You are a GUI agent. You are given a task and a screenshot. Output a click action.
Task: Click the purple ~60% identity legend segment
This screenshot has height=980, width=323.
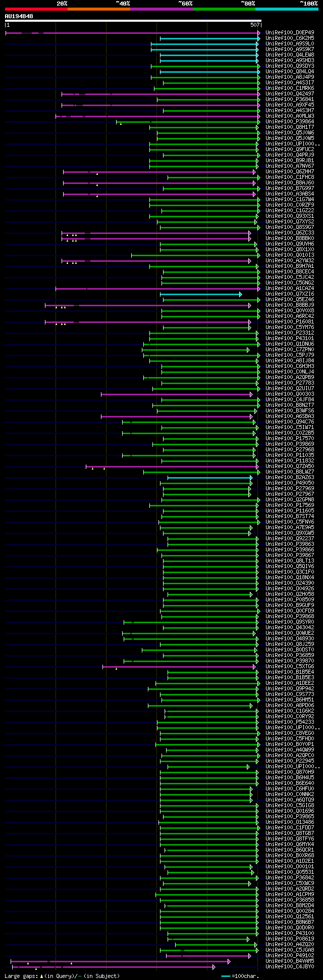(161, 9)
